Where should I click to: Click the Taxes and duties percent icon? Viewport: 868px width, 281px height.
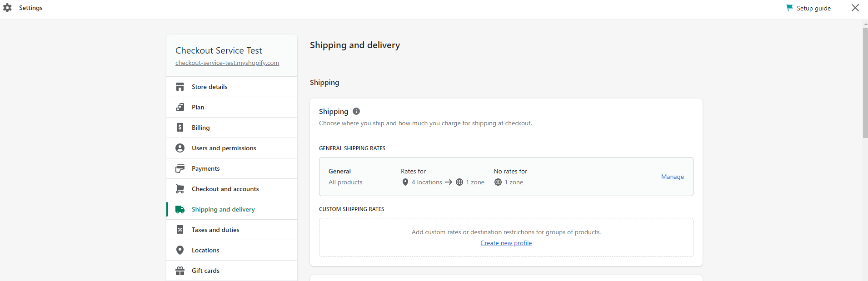[x=180, y=230]
